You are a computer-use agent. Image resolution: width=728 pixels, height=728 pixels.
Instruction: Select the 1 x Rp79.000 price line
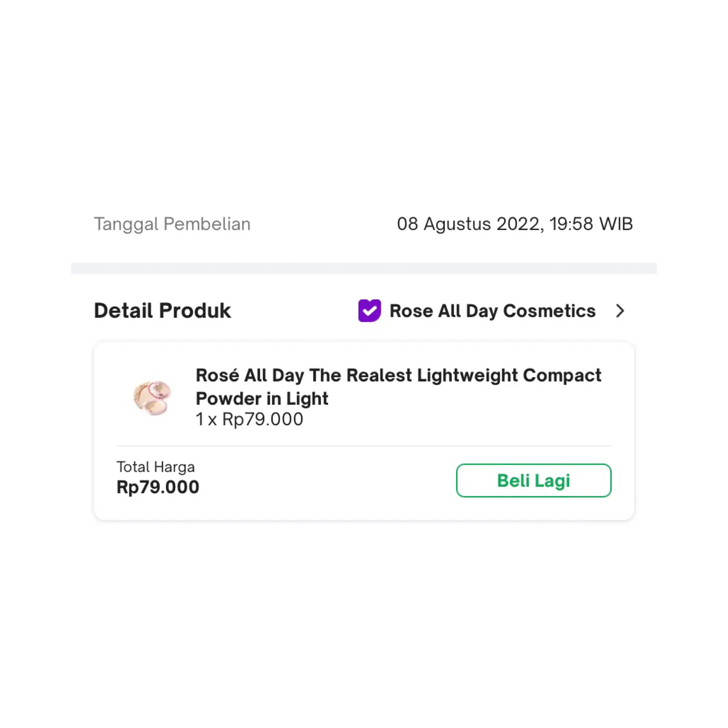click(x=249, y=419)
